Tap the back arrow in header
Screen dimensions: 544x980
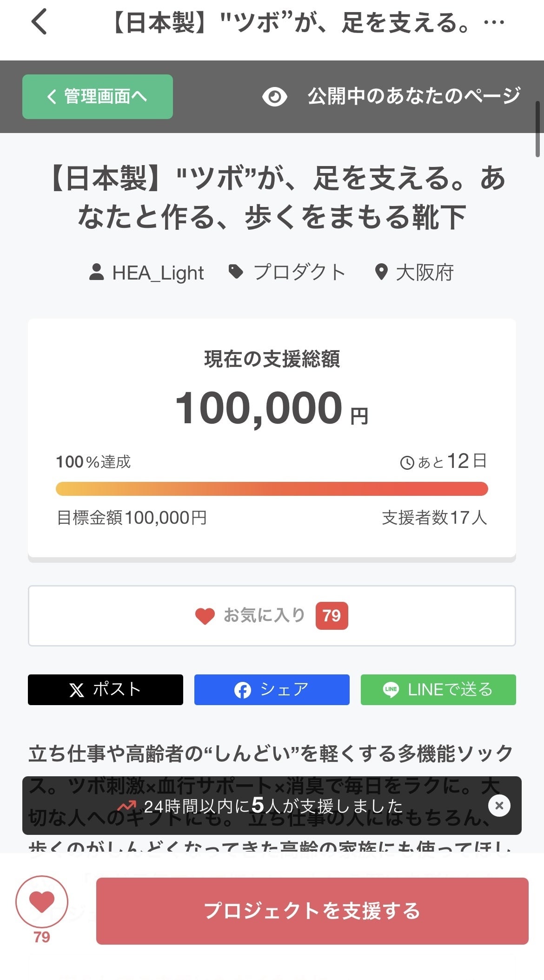point(40,22)
